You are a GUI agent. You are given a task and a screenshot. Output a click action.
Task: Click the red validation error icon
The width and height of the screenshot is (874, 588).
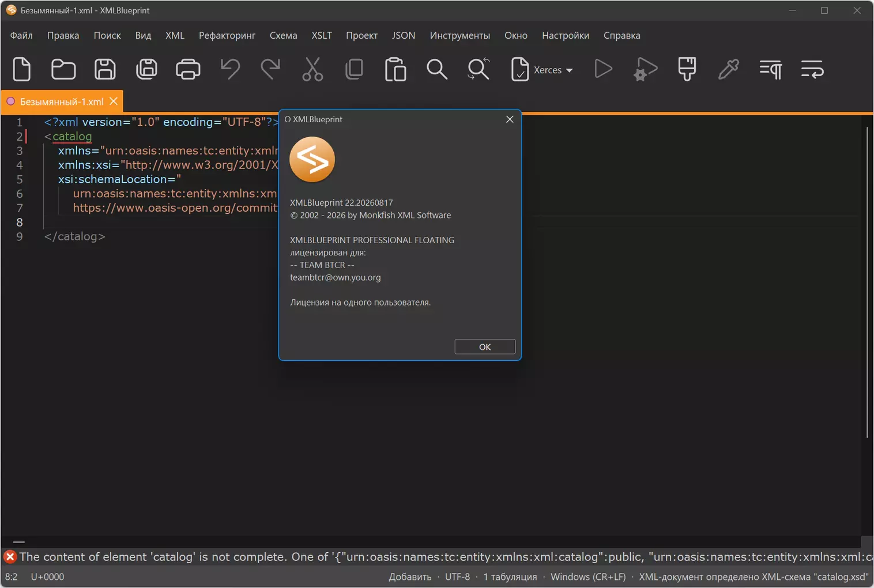click(10, 557)
